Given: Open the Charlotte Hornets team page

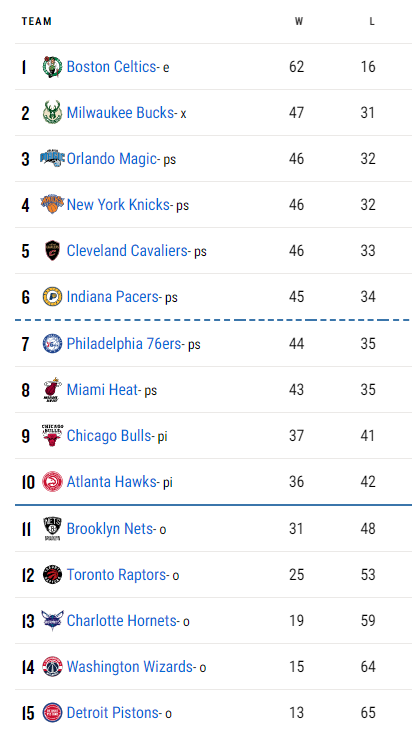Looking at the screenshot, I should point(122,621).
